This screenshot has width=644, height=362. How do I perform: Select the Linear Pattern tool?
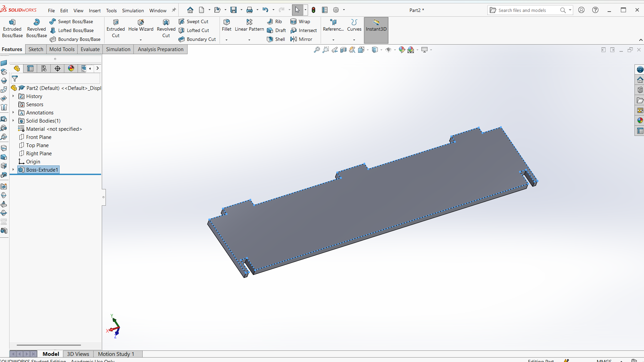click(249, 26)
